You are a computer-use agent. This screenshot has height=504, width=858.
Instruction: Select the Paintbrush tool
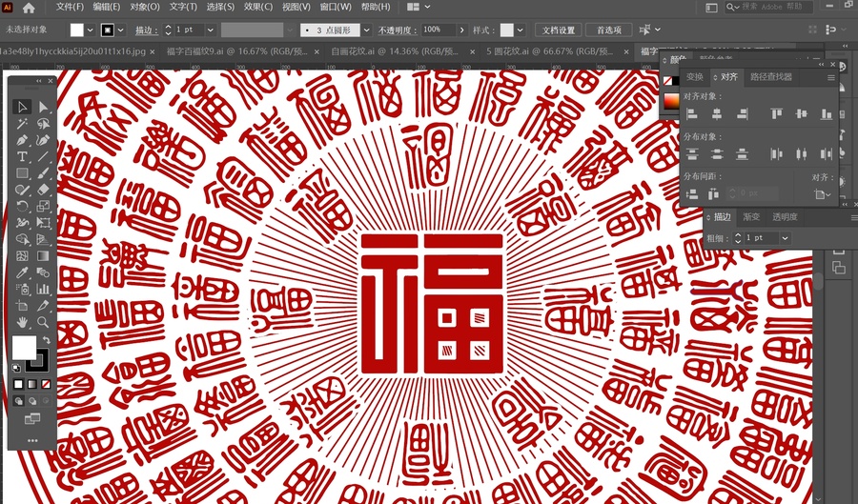point(43,173)
